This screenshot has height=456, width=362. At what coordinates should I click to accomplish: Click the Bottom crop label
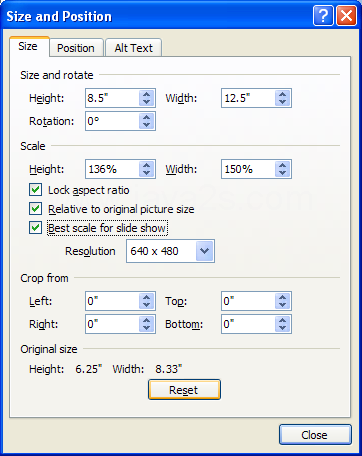pyautogui.click(x=184, y=324)
